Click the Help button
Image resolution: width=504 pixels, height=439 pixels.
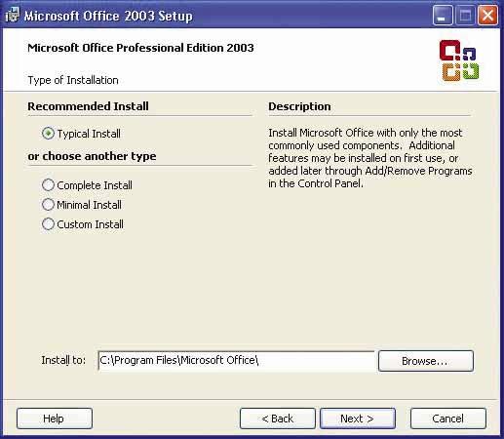pyautogui.click(x=55, y=419)
